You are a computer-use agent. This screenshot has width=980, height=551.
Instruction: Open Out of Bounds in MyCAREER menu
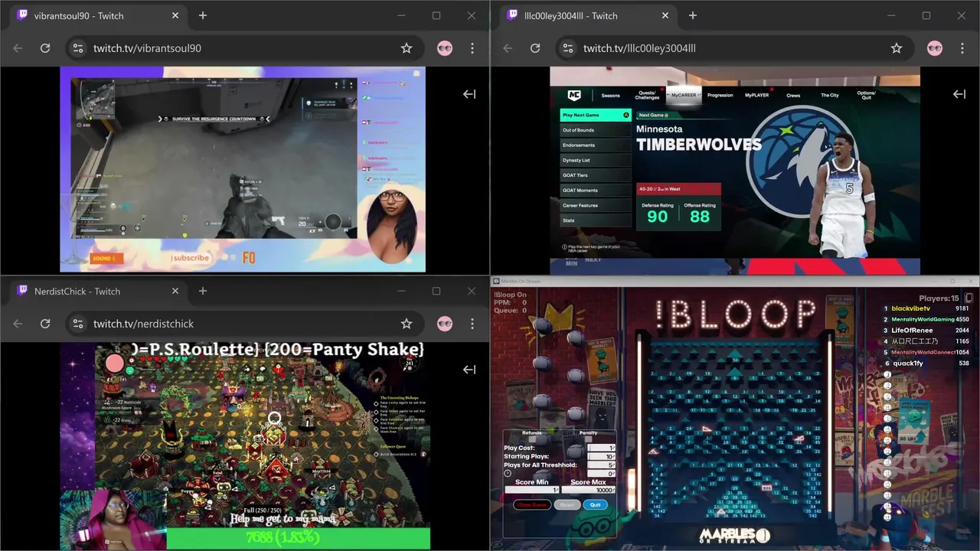coord(596,130)
